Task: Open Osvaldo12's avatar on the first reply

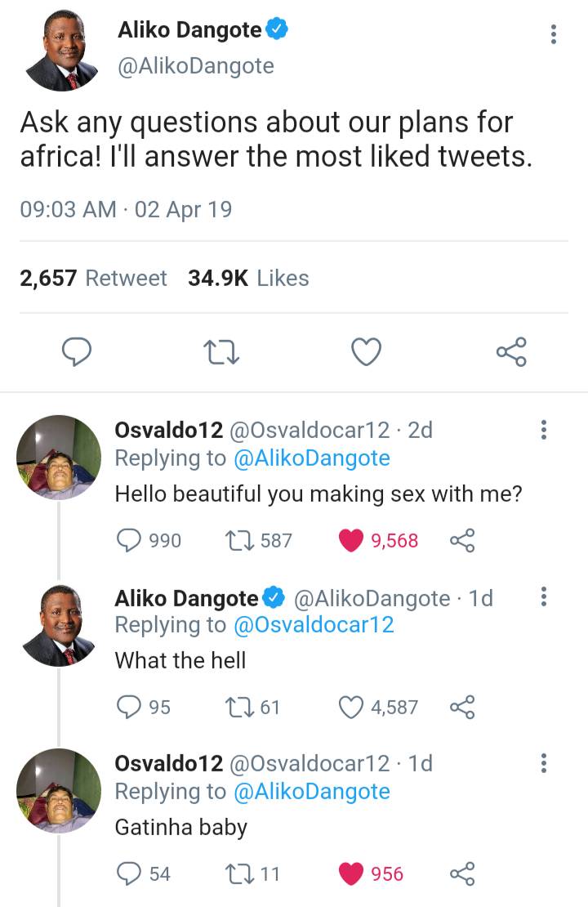Action: (x=59, y=457)
